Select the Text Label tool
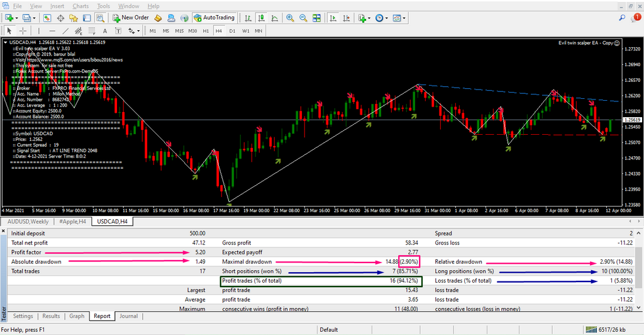The width and height of the screenshot is (644, 335). [118, 31]
